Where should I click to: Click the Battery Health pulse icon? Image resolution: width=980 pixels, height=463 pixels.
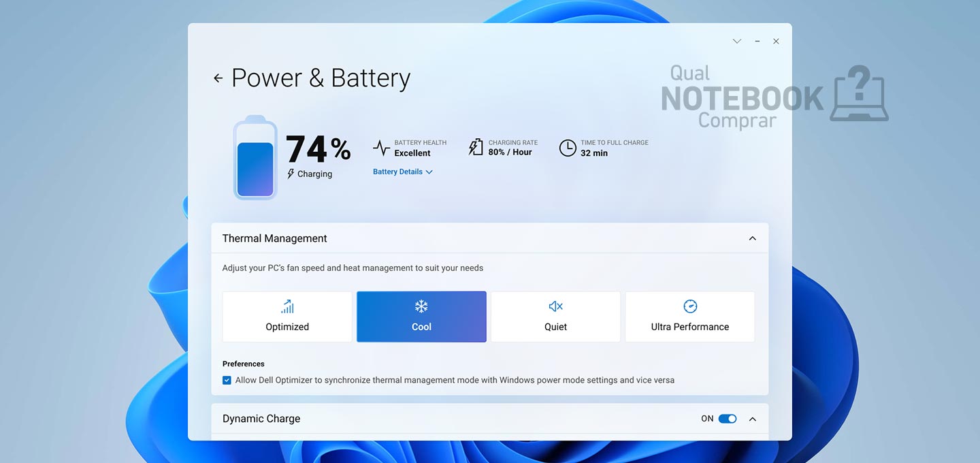point(381,148)
